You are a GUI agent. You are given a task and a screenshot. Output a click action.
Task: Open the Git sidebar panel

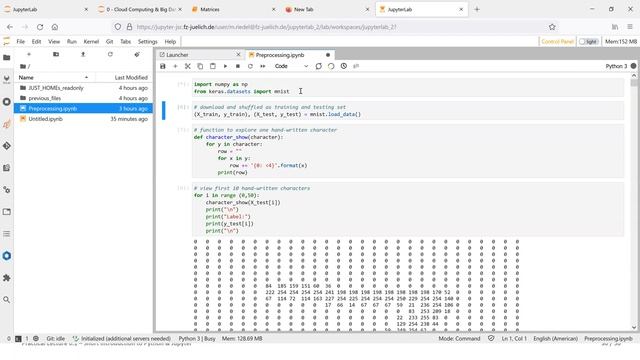[7, 146]
